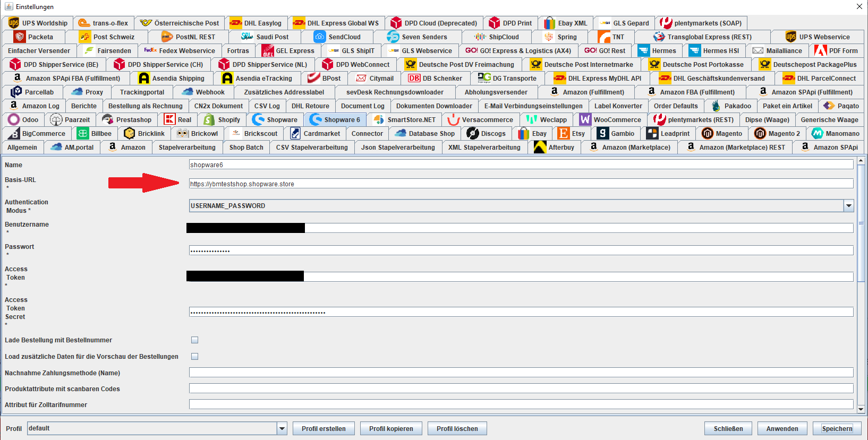Screen dimensions: 868x440
Task: Click the DB Schenker logo icon
Action: (414, 78)
